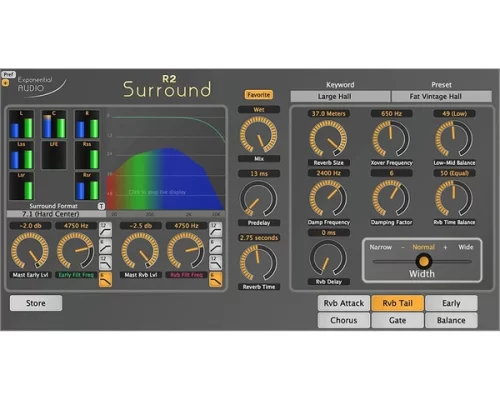Switch to the Gate tab
500x400 pixels.
(x=398, y=320)
